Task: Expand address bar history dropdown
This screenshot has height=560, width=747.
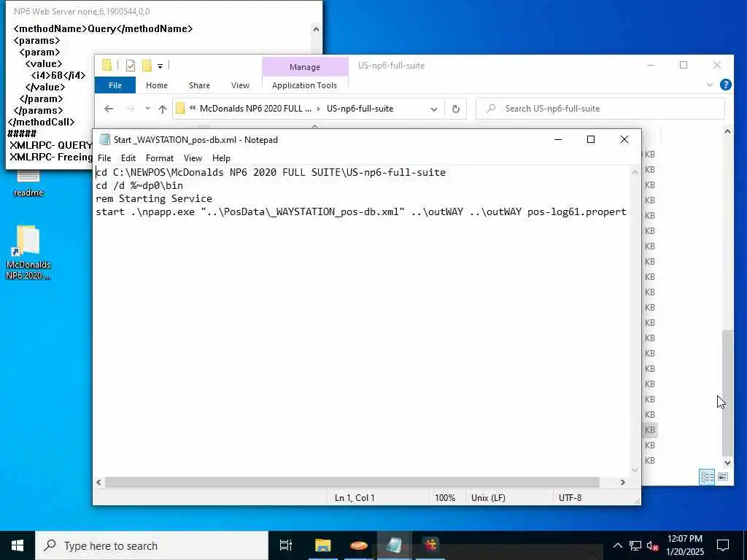Action: [x=433, y=109]
